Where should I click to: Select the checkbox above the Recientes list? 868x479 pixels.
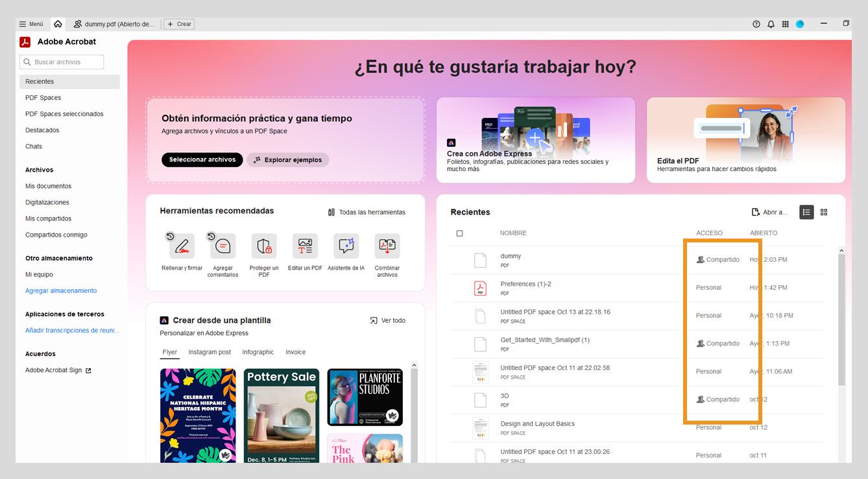(459, 232)
